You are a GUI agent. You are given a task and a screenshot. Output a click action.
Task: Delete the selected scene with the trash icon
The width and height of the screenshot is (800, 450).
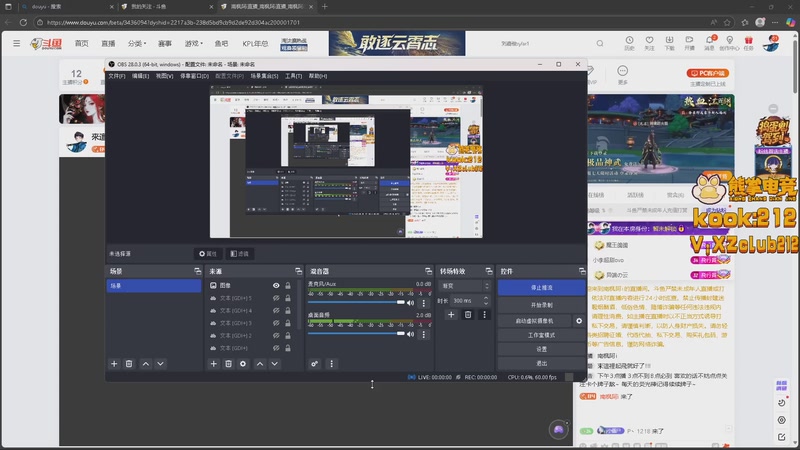(x=129, y=364)
